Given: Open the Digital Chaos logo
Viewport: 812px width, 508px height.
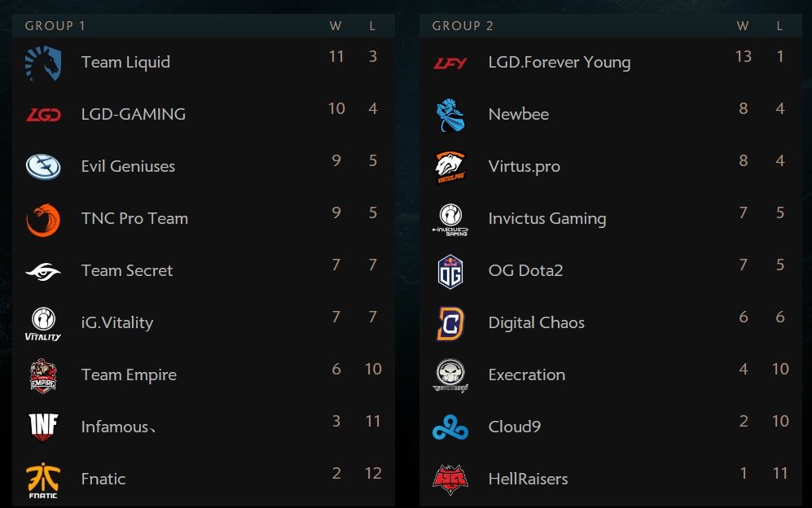Looking at the screenshot, I should click(x=450, y=323).
